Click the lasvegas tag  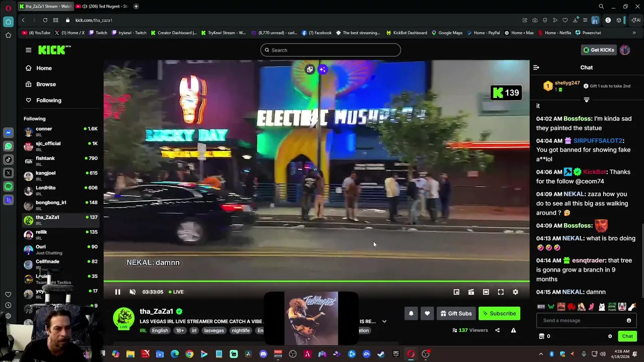pyautogui.click(x=214, y=331)
